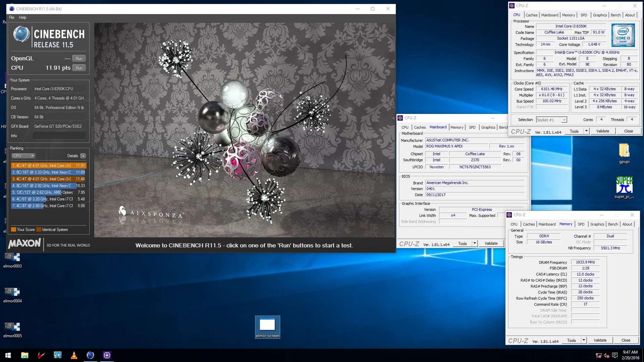Select the 11.69 Xeon ranking entry

click(x=49, y=172)
